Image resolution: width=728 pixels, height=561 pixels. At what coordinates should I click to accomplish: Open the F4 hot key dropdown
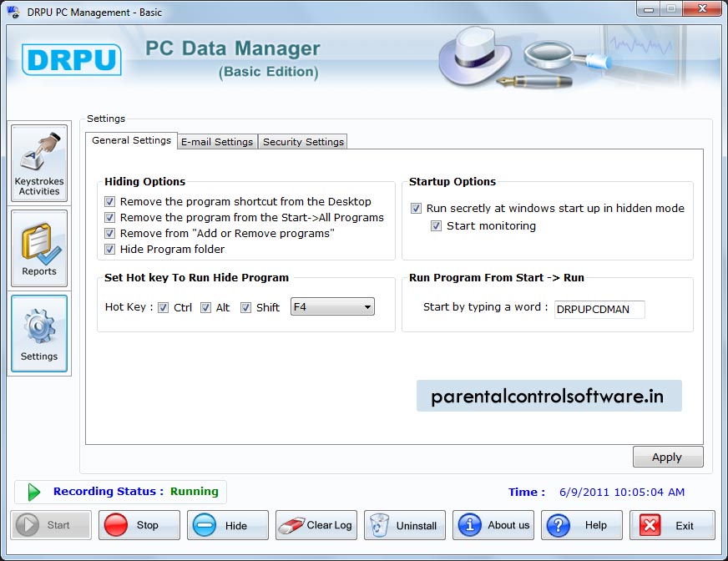(x=332, y=306)
